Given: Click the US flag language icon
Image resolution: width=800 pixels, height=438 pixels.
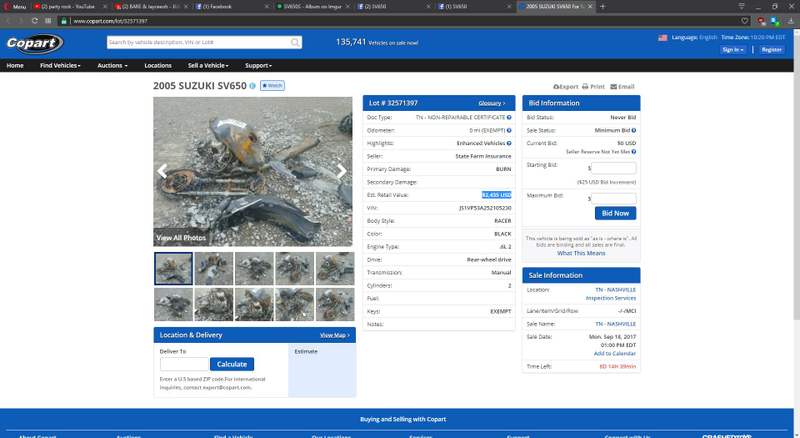Looking at the screenshot, I should (662, 37).
